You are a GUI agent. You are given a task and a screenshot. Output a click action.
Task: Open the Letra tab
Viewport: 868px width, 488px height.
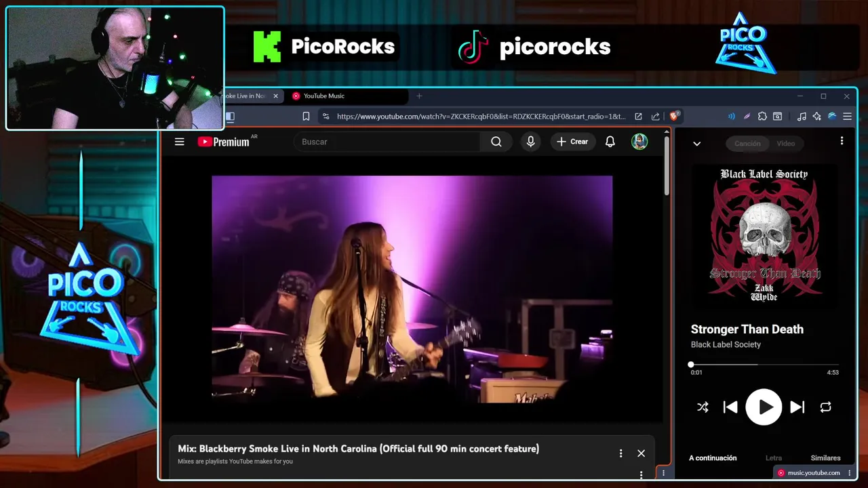773,458
